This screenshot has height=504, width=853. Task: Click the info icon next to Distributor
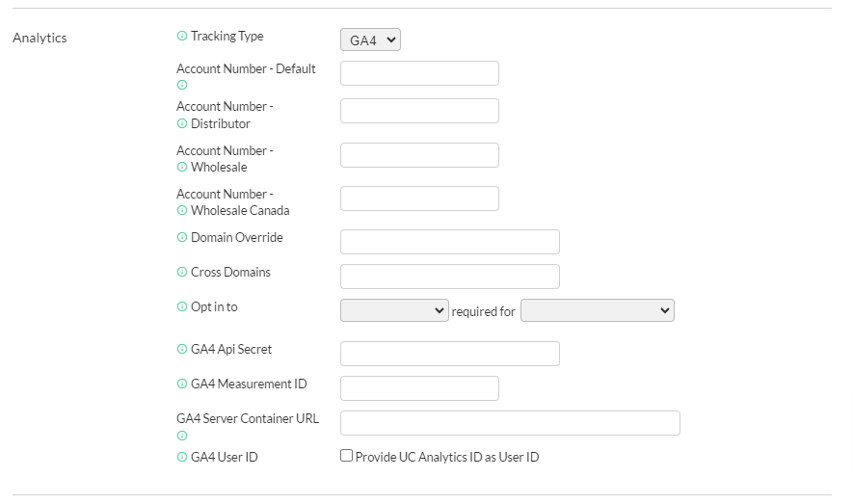[x=182, y=123]
